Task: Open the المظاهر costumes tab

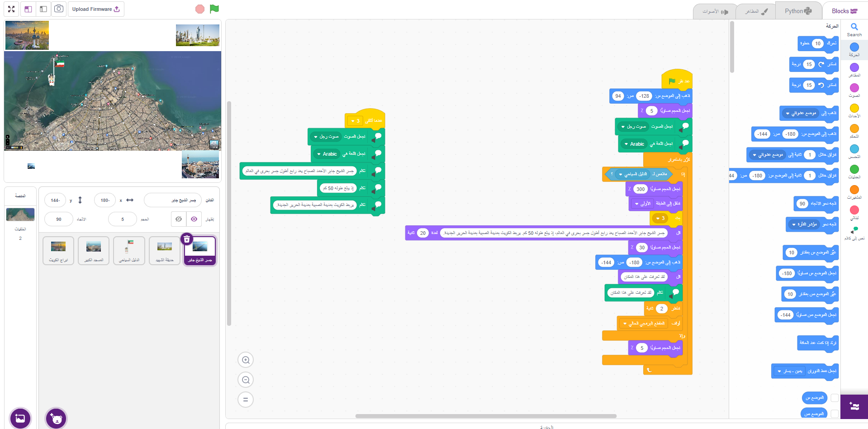Action: (756, 11)
